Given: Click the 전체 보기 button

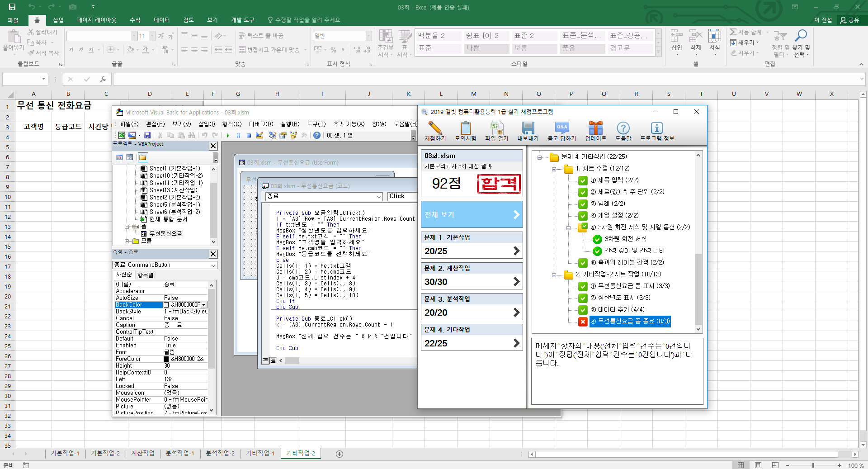Looking at the screenshot, I should 472,215.
